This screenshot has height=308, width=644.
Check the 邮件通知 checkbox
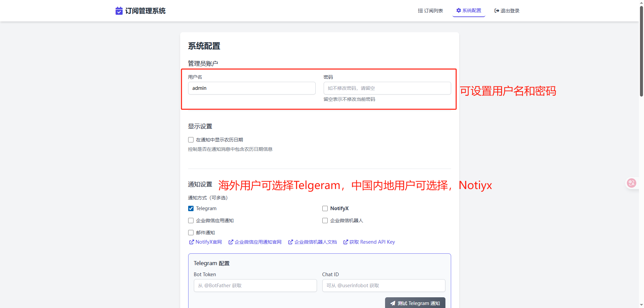coord(191,233)
